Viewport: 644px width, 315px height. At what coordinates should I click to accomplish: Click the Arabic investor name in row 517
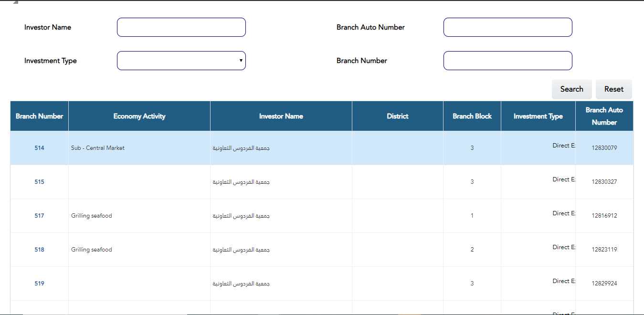click(x=241, y=216)
